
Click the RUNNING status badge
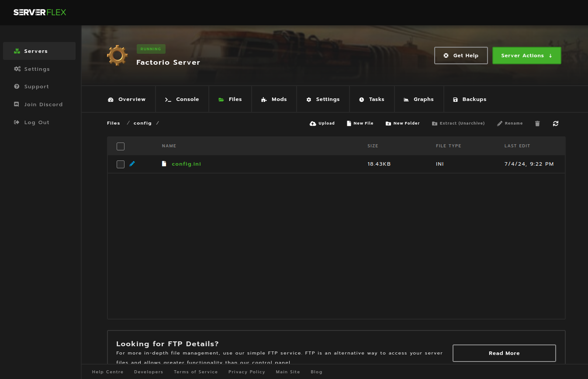coord(151,49)
